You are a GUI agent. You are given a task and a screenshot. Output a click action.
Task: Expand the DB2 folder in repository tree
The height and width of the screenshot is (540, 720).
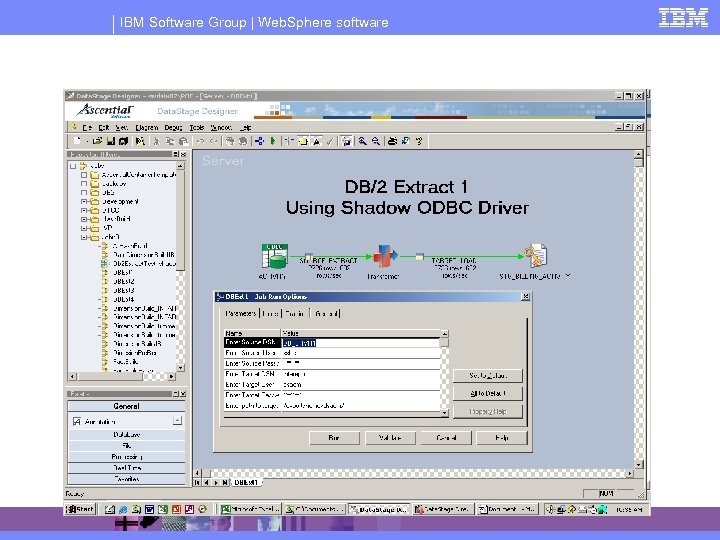(84, 192)
